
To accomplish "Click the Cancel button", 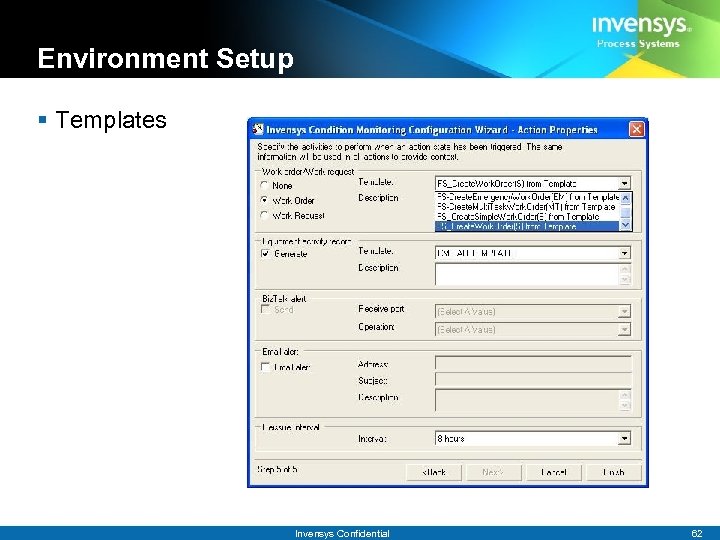I will (554, 472).
